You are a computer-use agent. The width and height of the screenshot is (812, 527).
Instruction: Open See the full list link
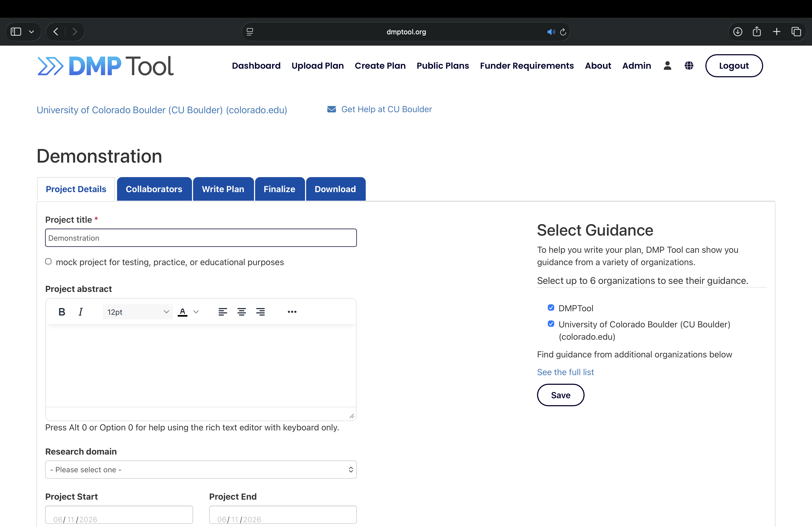point(565,372)
